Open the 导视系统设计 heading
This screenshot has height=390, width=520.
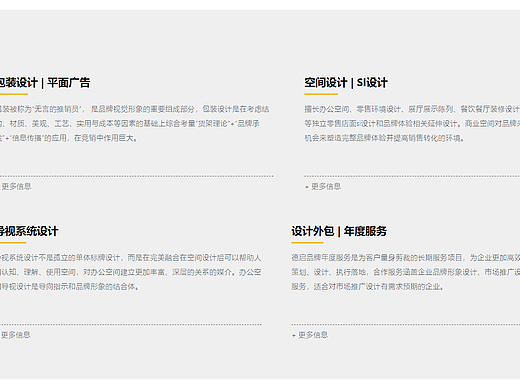coord(29,231)
